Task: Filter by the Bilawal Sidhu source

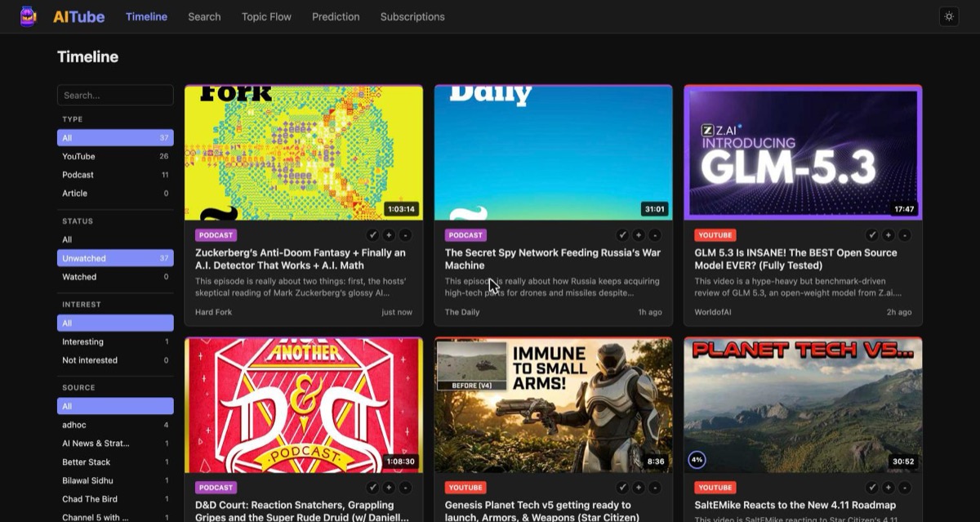Action: pos(115,481)
